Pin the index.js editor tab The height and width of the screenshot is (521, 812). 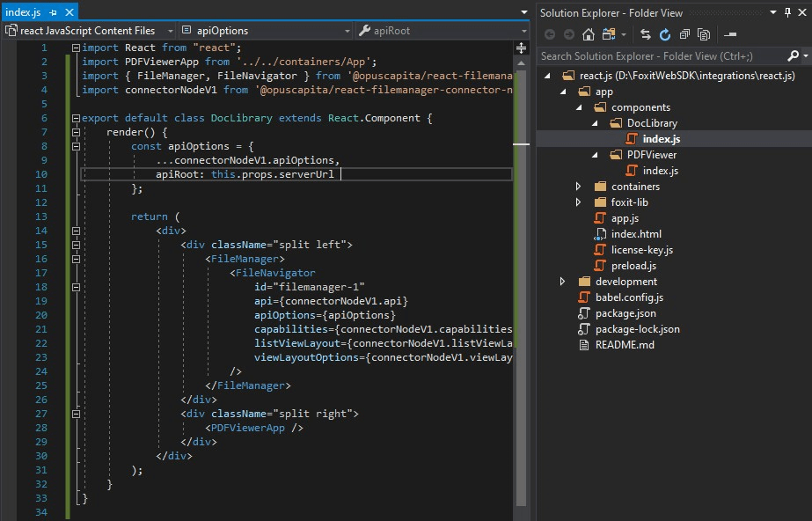(54, 12)
